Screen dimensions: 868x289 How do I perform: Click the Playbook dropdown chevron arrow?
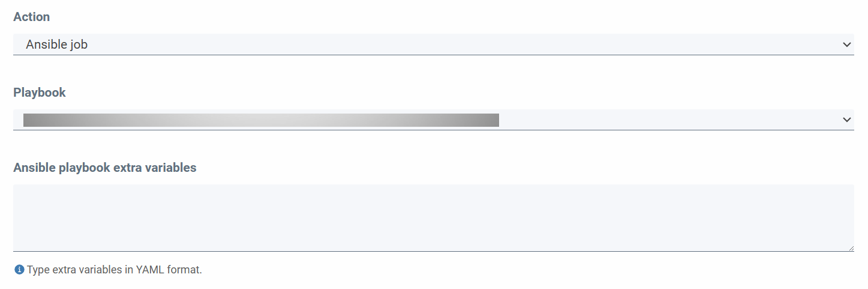[846, 120]
